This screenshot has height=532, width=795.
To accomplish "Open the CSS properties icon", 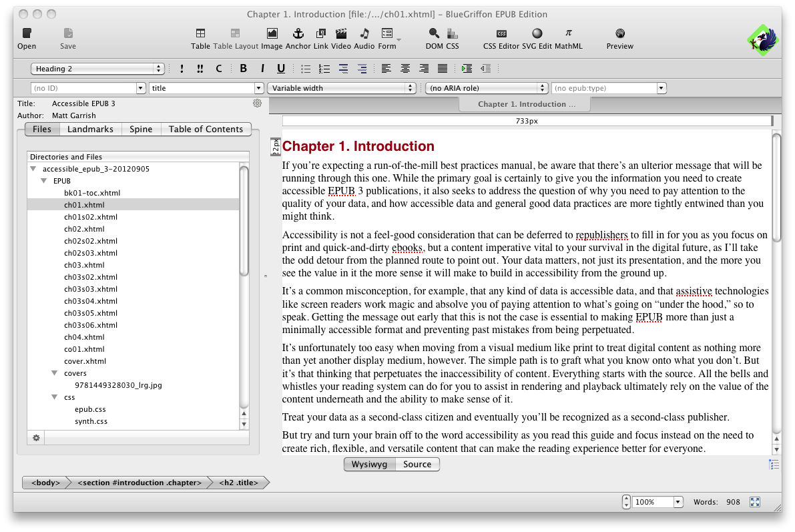I will (x=453, y=33).
